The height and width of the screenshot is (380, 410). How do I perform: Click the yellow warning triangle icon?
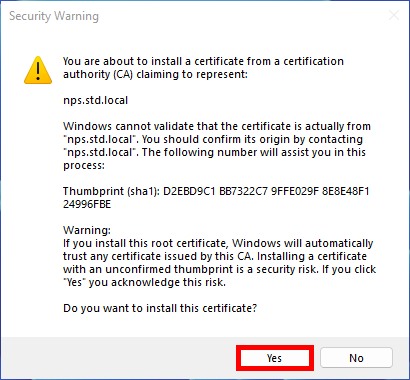coord(38,70)
